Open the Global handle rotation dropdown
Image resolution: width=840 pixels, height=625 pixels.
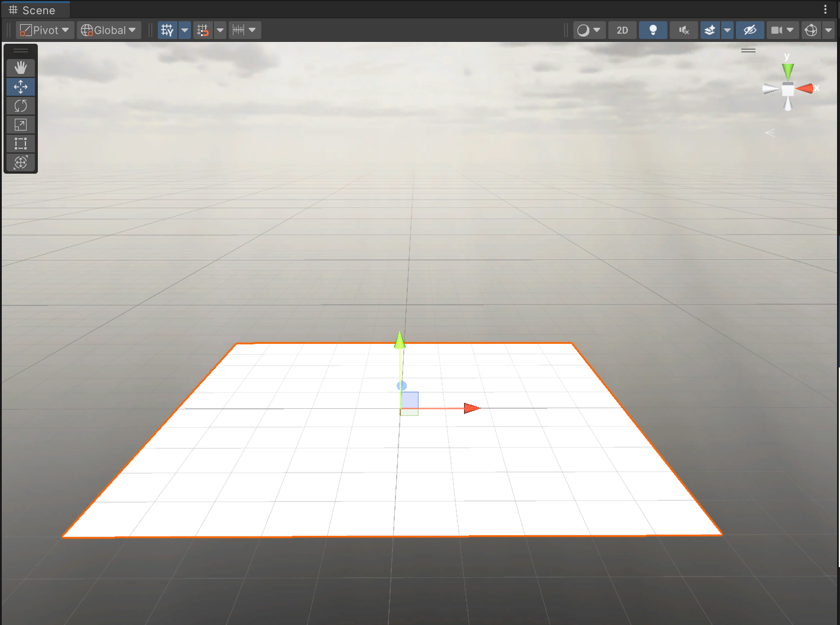tap(109, 30)
